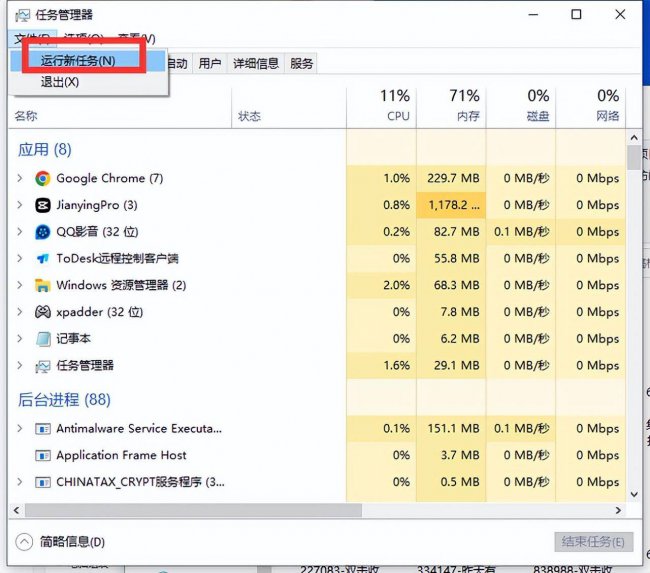Viewport: 650px width, 573px height.
Task: Click the ToDesk remote control icon
Action: (43, 259)
